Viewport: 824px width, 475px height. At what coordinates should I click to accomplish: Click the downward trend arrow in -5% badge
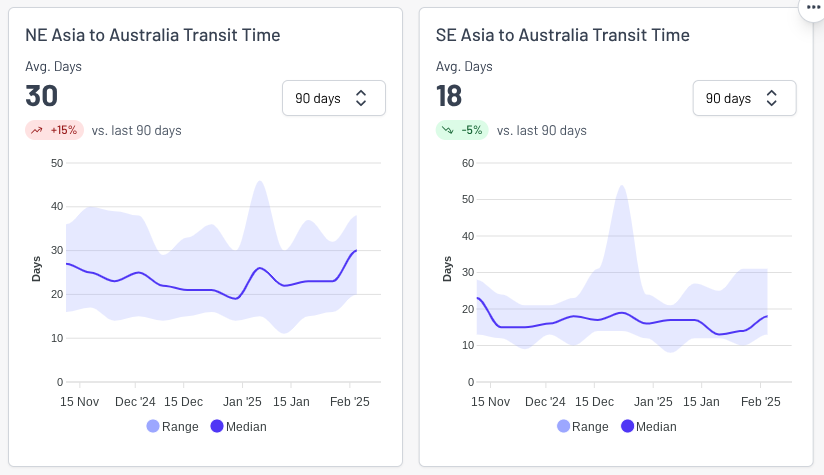pos(447,130)
